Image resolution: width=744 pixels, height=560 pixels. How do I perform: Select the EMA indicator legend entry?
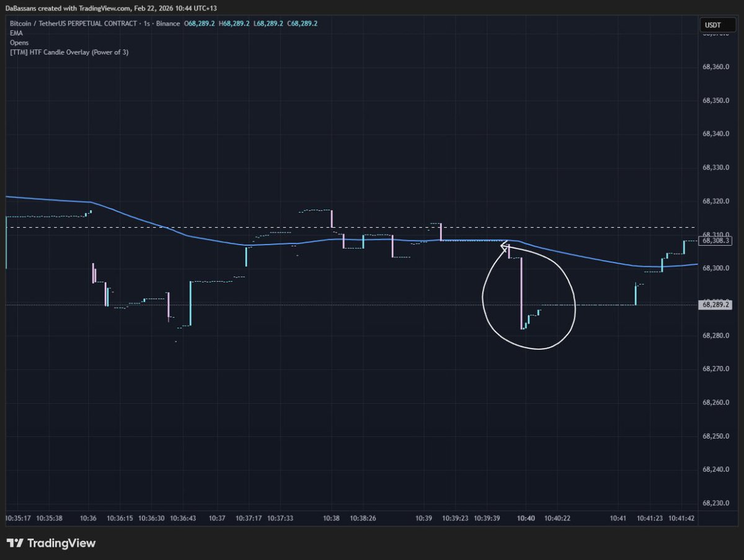click(15, 33)
